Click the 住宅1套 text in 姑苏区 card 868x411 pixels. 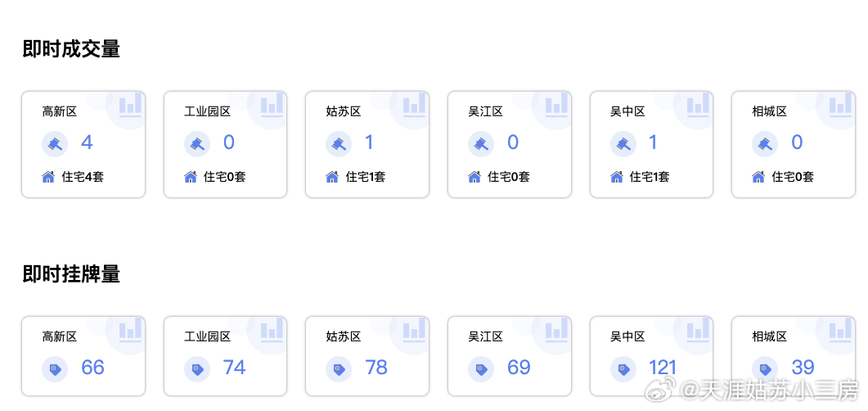click(x=365, y=176)
